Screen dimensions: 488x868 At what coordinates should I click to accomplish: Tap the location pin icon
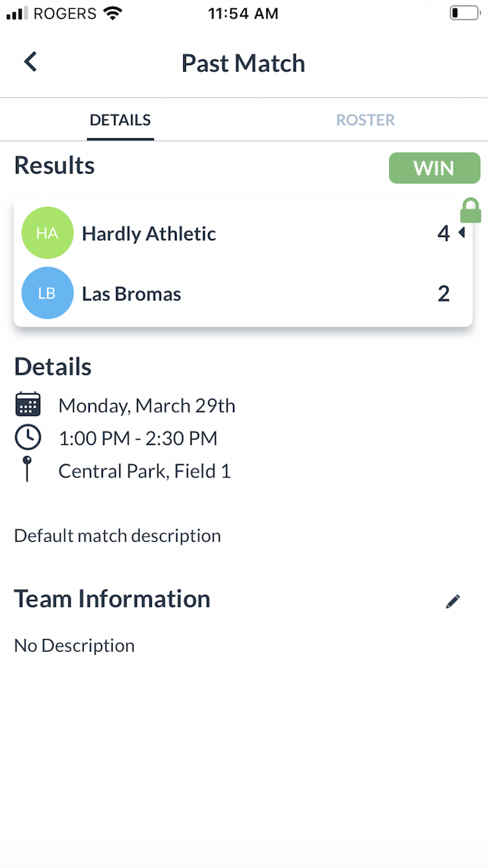(28, 469)
